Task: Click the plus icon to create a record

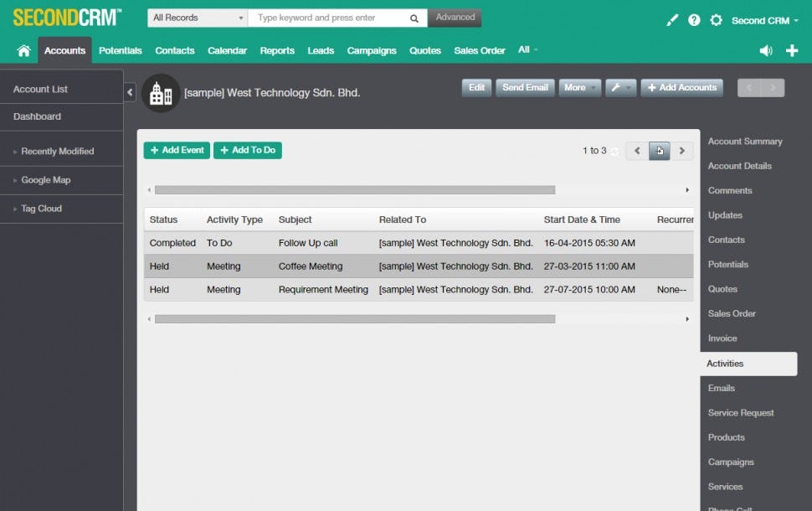Action: 792,50
